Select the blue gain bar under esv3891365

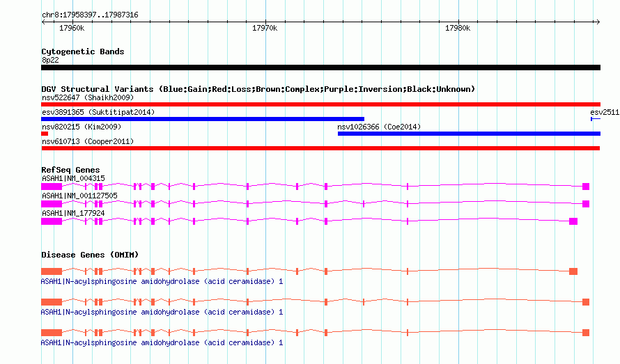pos(203,119)
